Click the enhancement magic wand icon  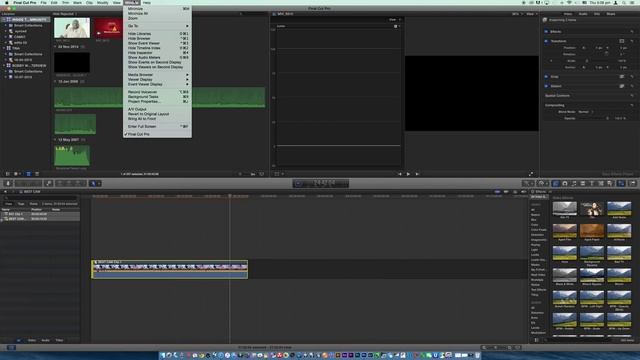pos(527,184)
